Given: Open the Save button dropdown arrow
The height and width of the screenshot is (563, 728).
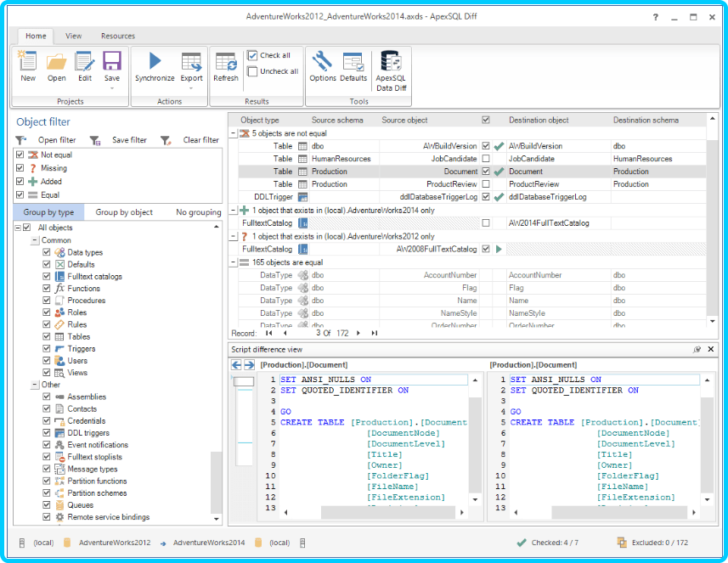Looking at the screenshot, I should pos(112,87).
